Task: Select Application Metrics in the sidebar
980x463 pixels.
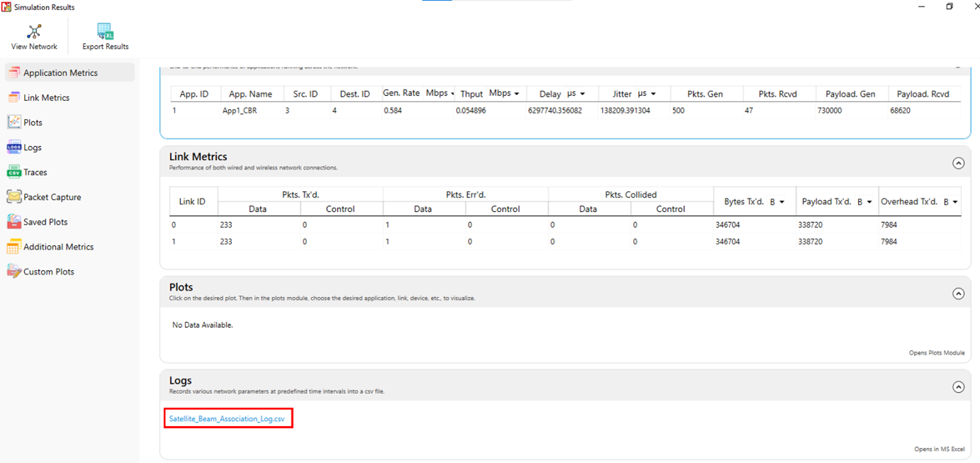Action: (x=60, y=73)
